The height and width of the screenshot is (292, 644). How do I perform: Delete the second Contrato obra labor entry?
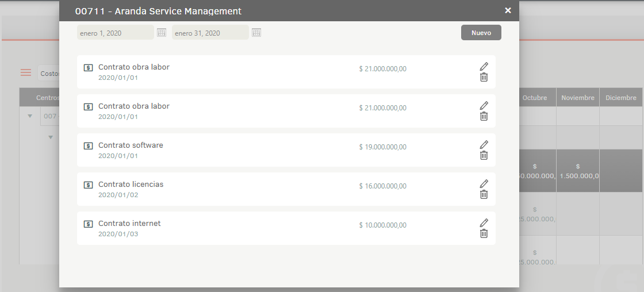pyautogui.click(x=484, y=116)
